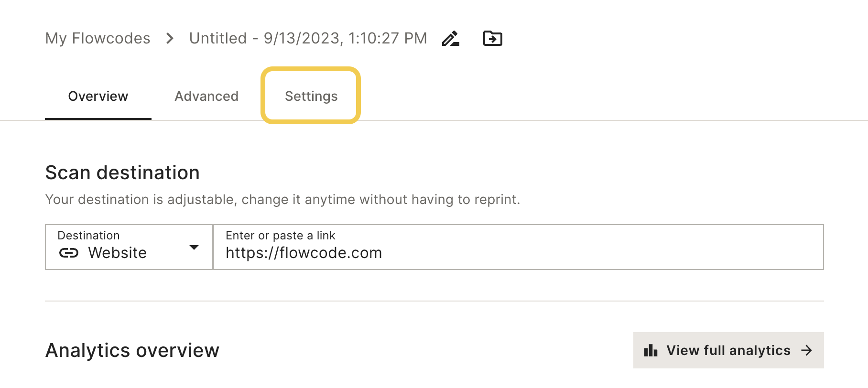Click the bar chart icon on analytics button
Viewport: 868px width, 388px height.
[x=651, y=350]
